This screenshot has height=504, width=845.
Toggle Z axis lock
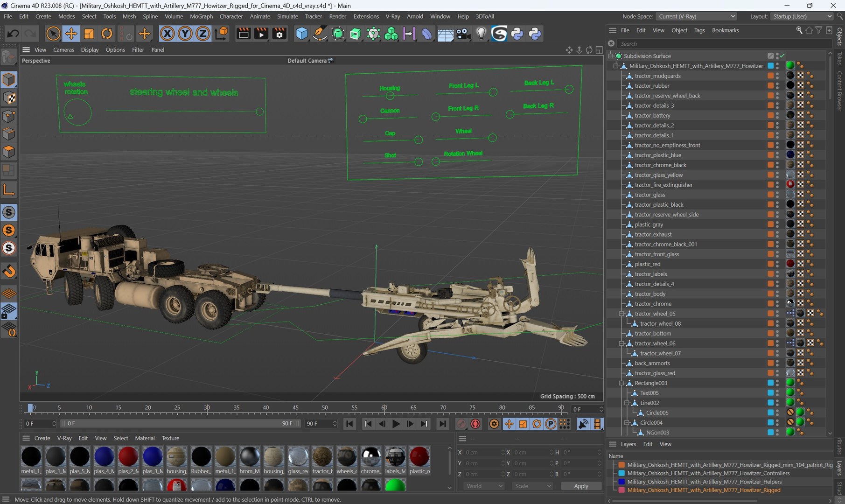203,34
